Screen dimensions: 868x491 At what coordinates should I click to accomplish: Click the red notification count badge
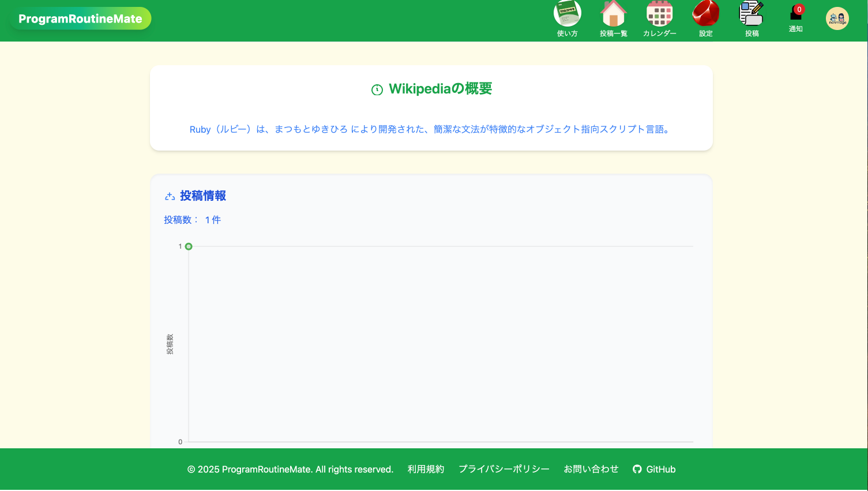coord(799,9)
